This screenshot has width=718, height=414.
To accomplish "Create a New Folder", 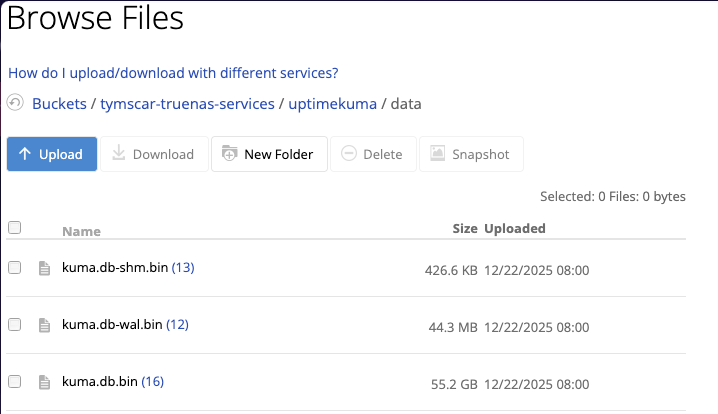I will [268, 154].
